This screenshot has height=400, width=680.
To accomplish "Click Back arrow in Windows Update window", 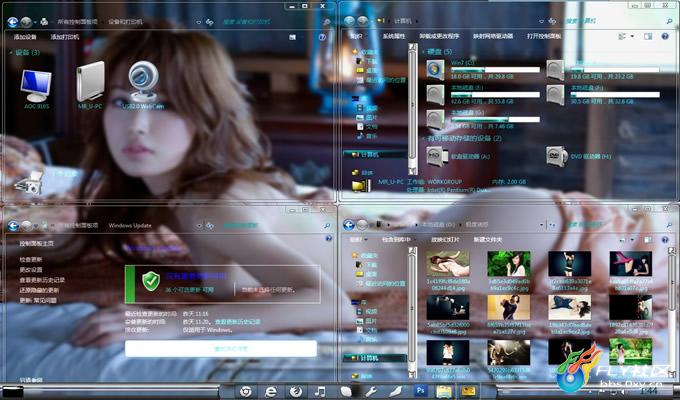I will point(13,226).
